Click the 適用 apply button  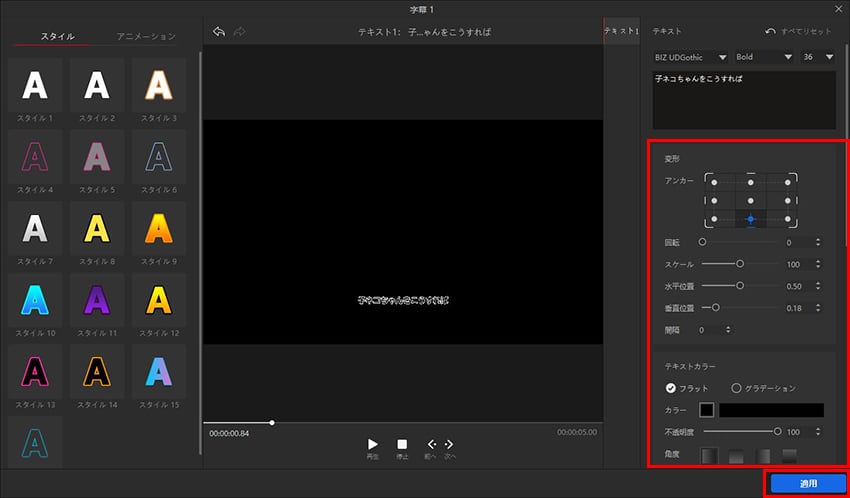(808, 483)
